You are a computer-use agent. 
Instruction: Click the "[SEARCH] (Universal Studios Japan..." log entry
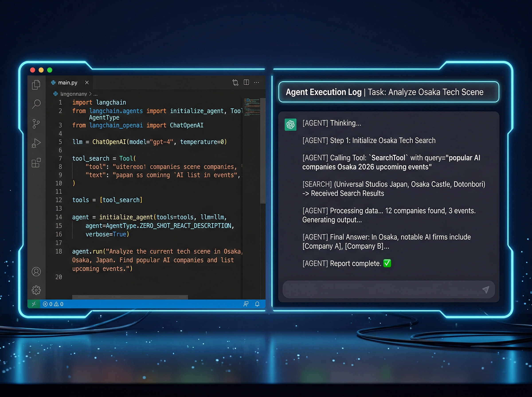point(394,189)
